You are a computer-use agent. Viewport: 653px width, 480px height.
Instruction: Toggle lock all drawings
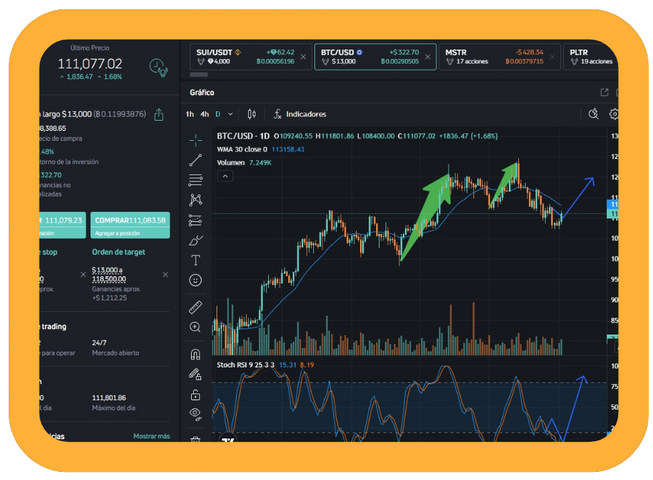(196, 395)
